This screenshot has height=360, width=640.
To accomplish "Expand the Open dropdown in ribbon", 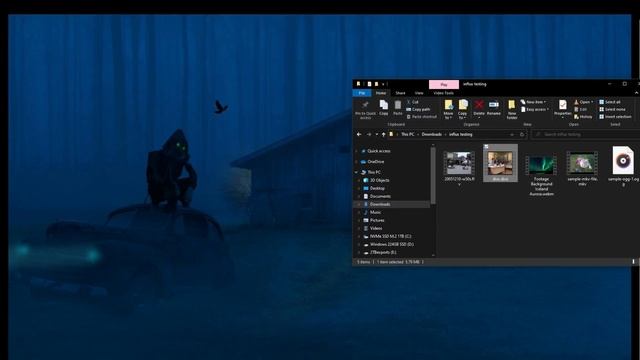I will 584,102.
